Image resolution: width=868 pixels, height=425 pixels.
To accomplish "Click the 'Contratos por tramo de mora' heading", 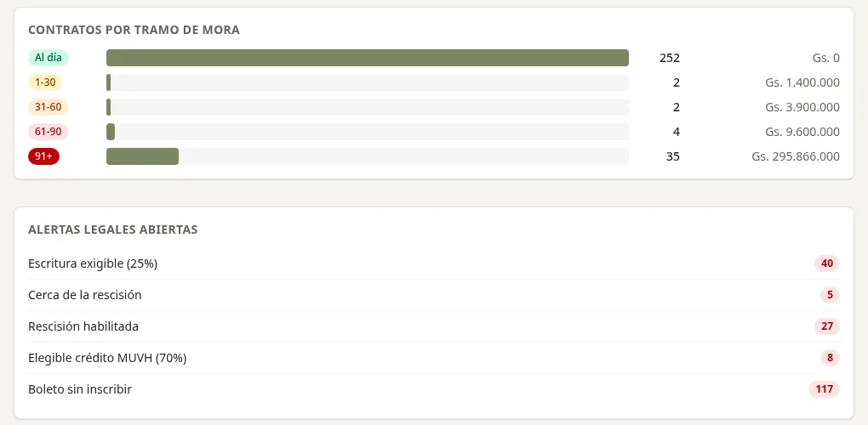I will (134, 30).
